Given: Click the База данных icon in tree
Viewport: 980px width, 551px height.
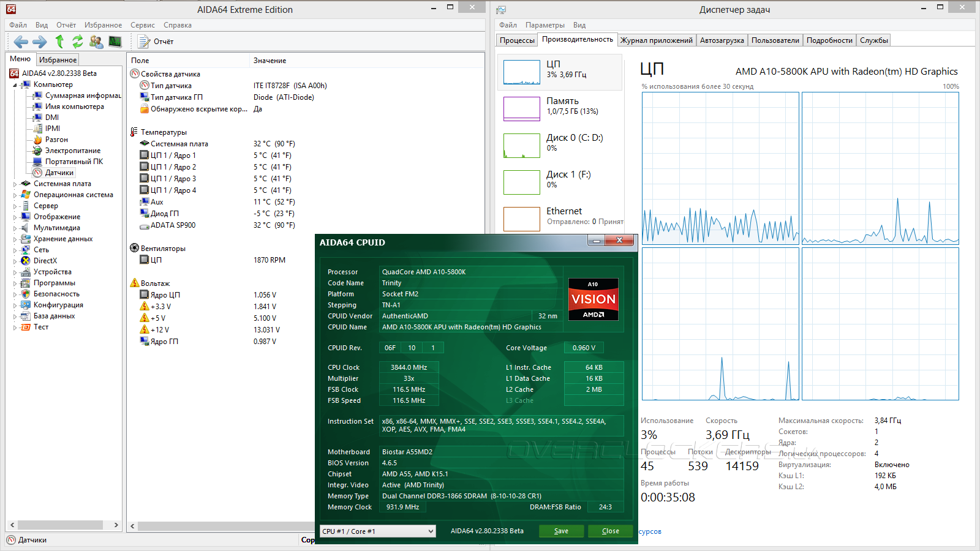Looking at the screenshot, I should click(26, 316).
